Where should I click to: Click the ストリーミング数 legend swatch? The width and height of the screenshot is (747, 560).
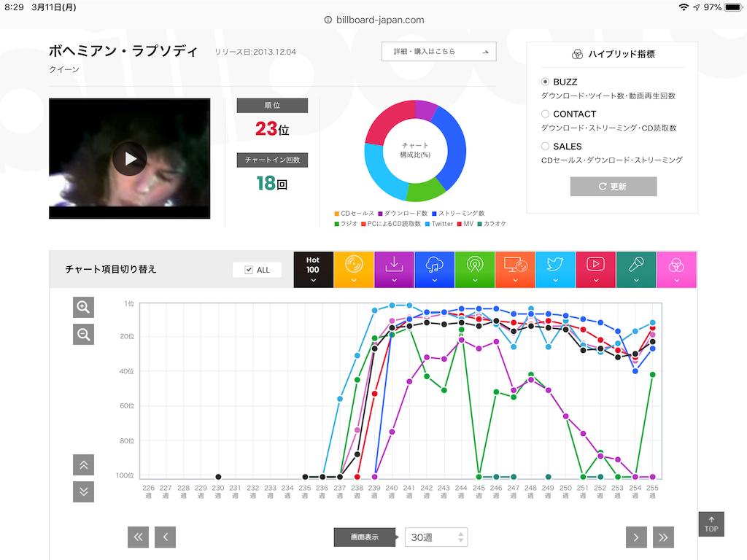click(x=435, y=214)
